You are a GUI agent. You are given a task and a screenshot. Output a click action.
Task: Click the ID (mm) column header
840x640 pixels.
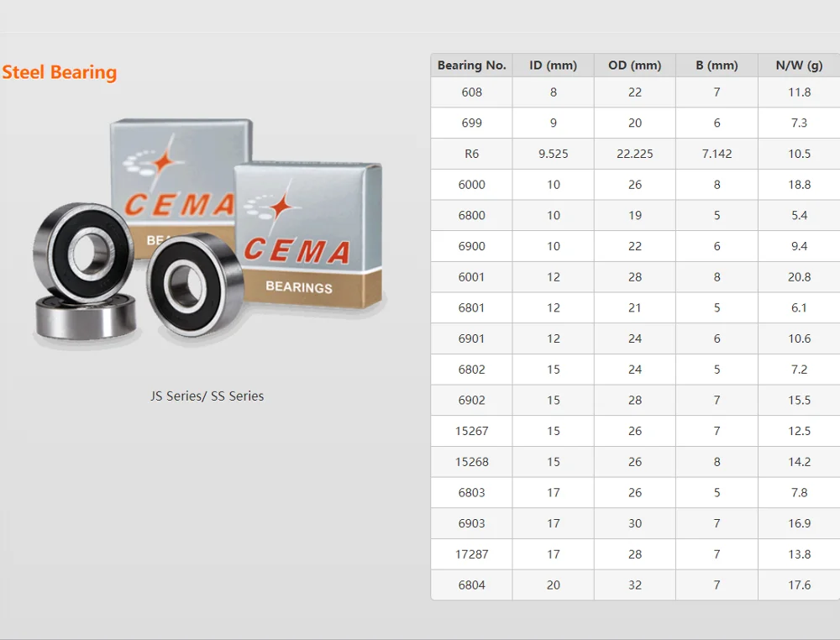[553, 66]
